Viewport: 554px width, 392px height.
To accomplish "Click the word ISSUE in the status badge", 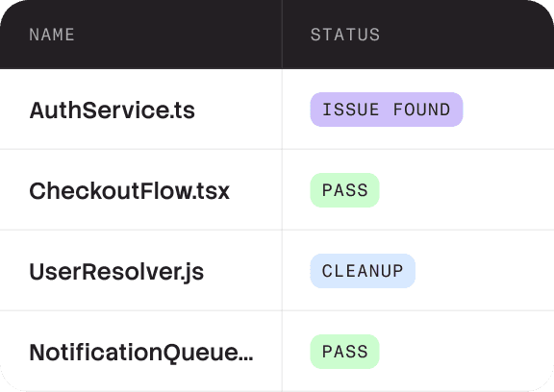I will pos(351,110).
